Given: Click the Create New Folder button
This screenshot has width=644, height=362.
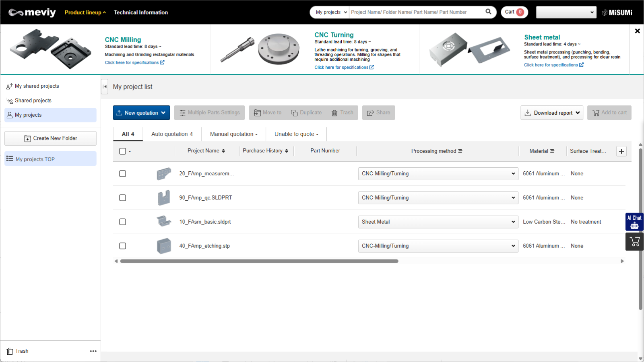Looking at the screenshot, I should coord(50,138).
